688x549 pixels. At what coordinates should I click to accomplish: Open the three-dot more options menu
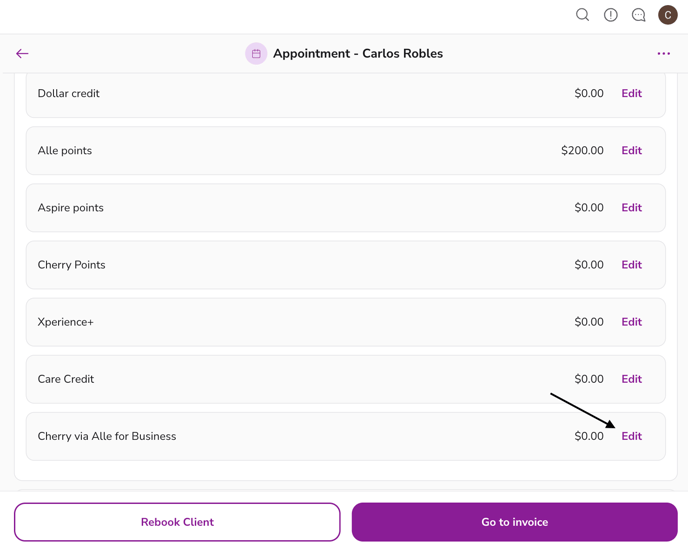point(664,54)
